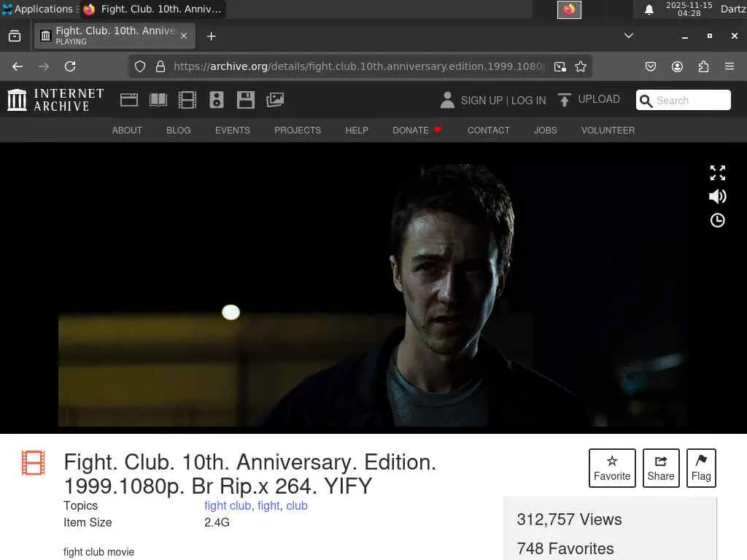Open the JOBS nav item
Screen dimensions: 747x560
coord(546,131)
